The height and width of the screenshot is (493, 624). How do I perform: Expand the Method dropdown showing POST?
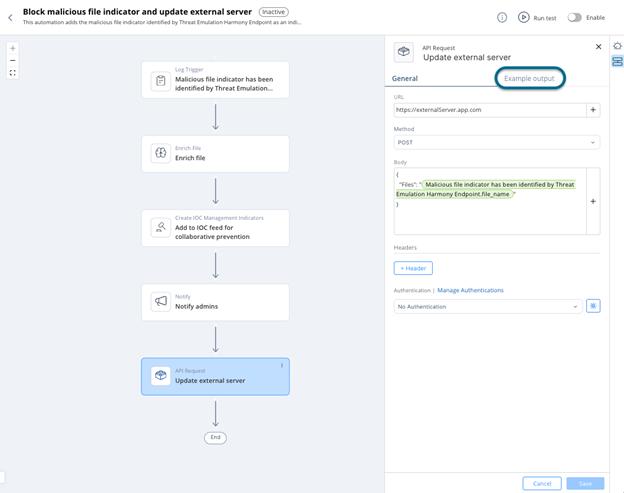[496, 142]
